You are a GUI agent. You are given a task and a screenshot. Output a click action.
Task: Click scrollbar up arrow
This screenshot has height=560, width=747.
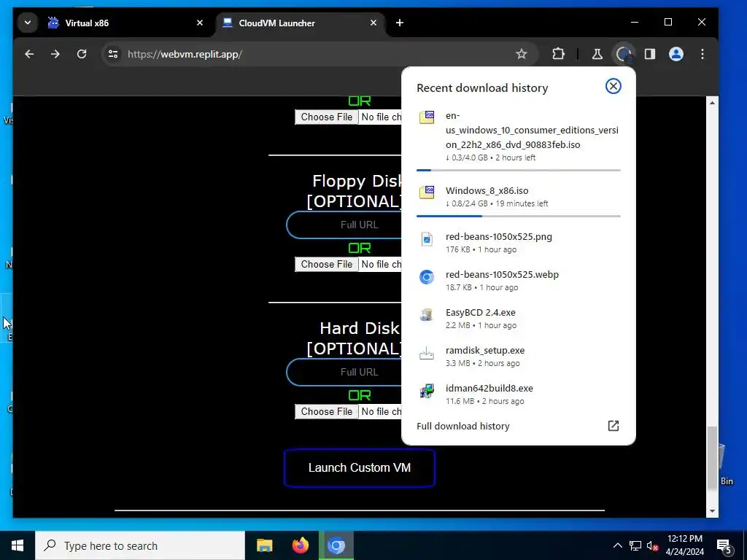pyautogui.click(x=712, y=103)
